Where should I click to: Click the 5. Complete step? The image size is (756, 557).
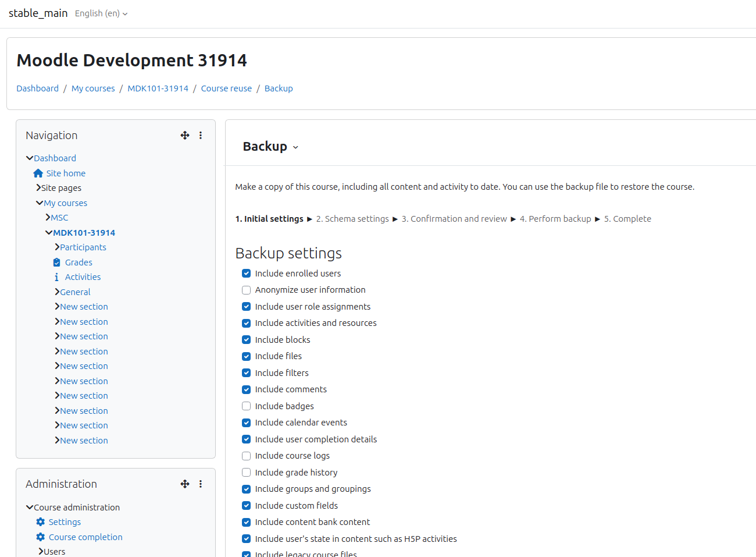pos(627,219)
